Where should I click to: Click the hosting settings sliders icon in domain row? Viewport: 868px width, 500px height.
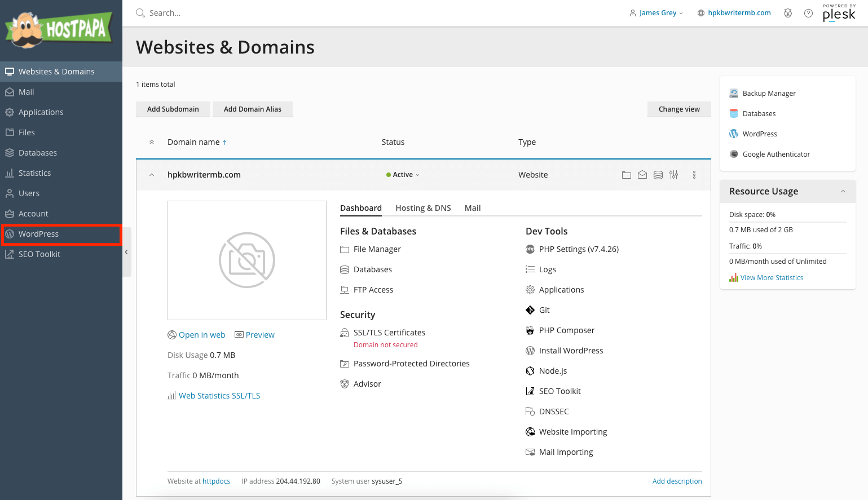[x=673, y=175]
